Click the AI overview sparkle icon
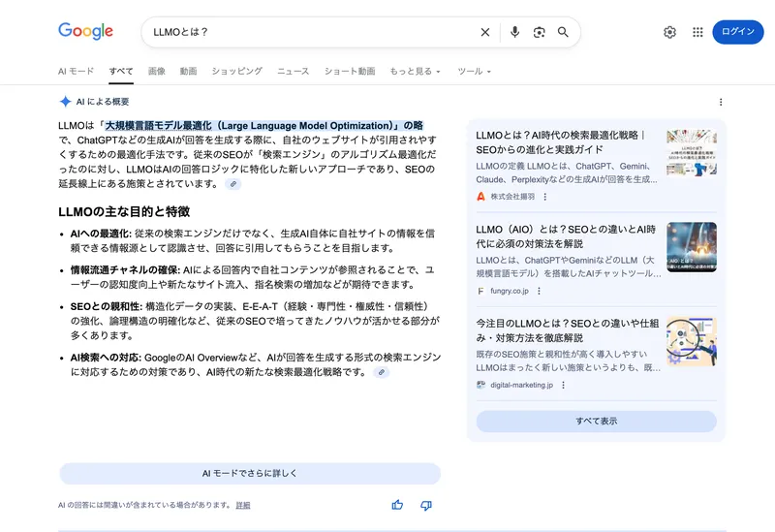The height and width of the screenshot is (532, 775). [65, 102]
